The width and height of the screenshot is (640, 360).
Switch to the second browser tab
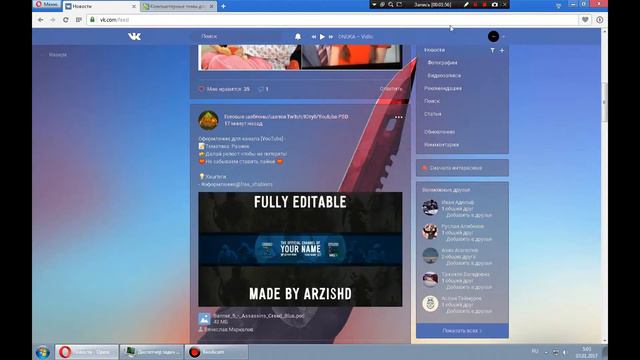[x=178, y=6]
